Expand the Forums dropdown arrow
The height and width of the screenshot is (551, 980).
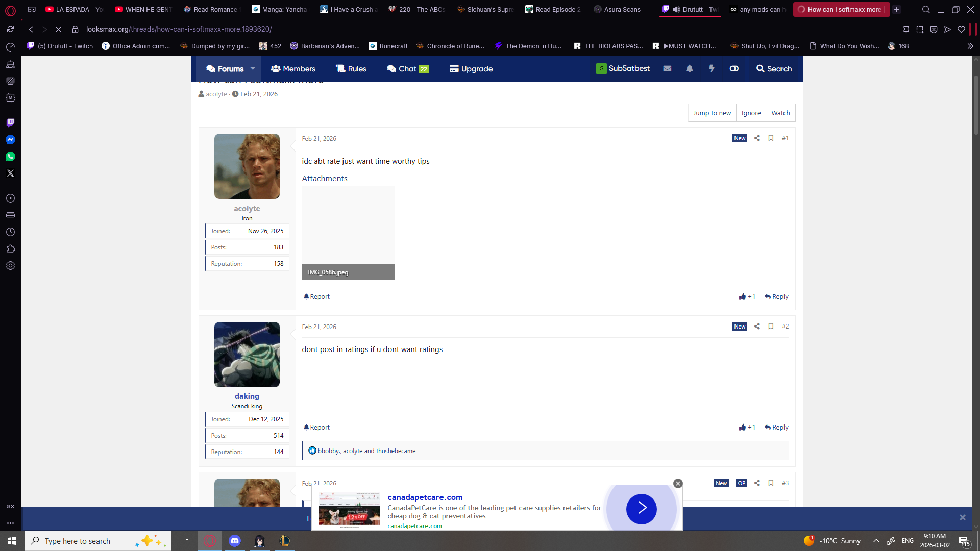(x=253, y=68)
